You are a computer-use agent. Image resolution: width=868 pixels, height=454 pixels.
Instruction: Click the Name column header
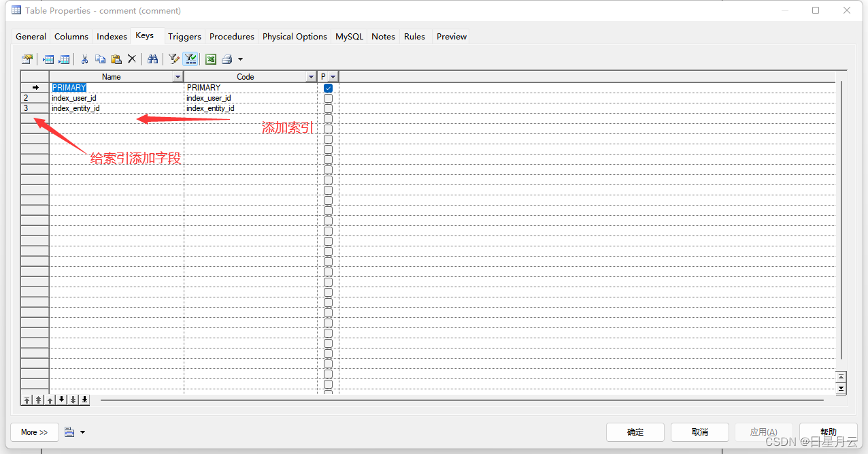[111, 77]
